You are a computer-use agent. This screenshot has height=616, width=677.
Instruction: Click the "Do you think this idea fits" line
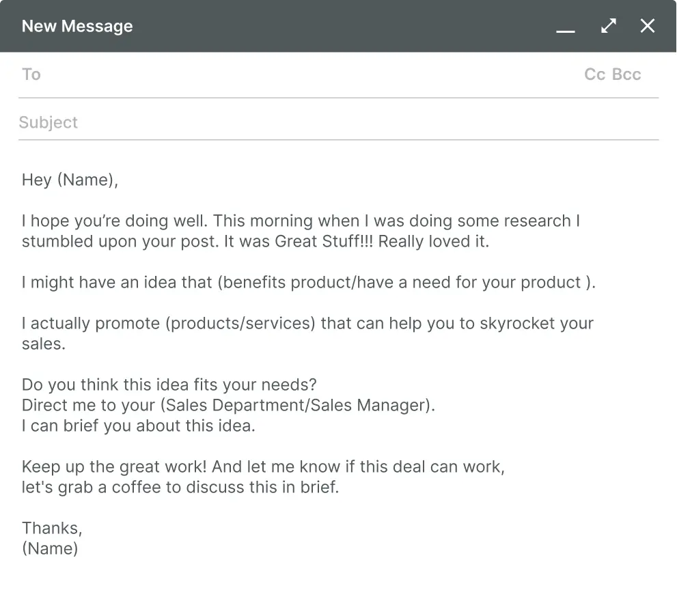tap(169, 385)
